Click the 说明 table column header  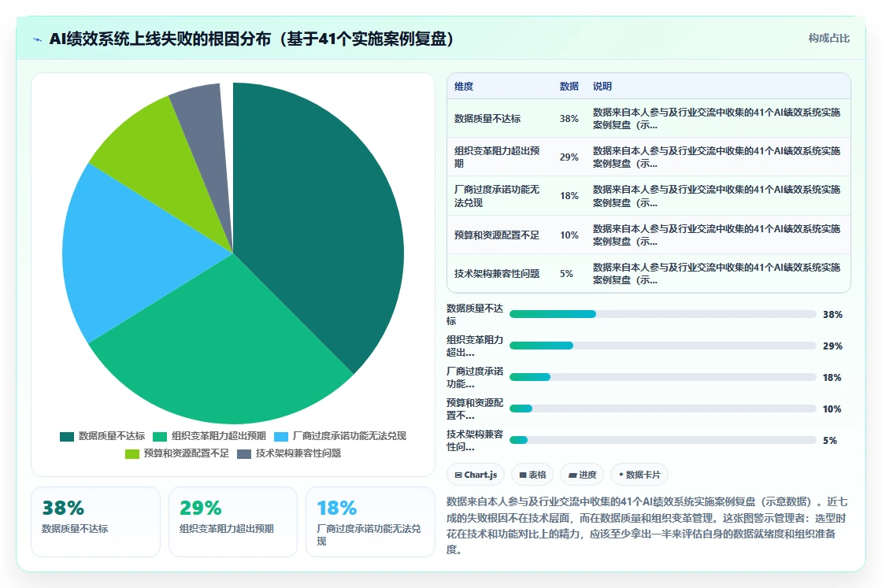tap(602, 86)
